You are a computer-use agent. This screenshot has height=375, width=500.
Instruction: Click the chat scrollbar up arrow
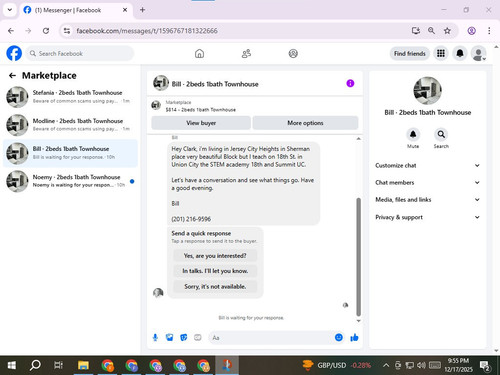coord(359,138)
